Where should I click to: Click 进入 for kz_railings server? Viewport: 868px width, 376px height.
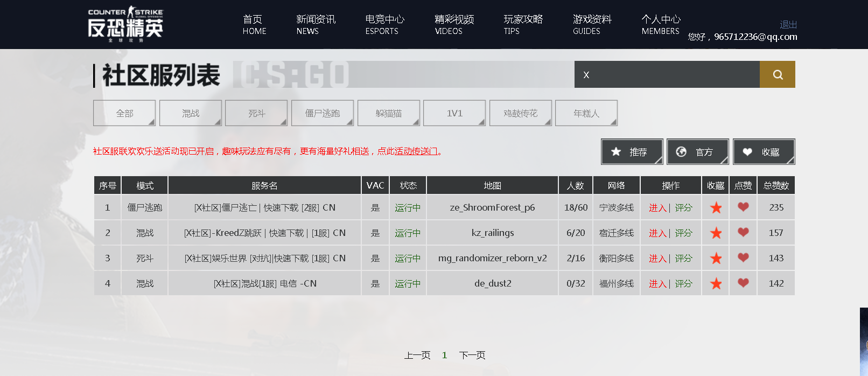pyautogui.click(x=657, y=233)
